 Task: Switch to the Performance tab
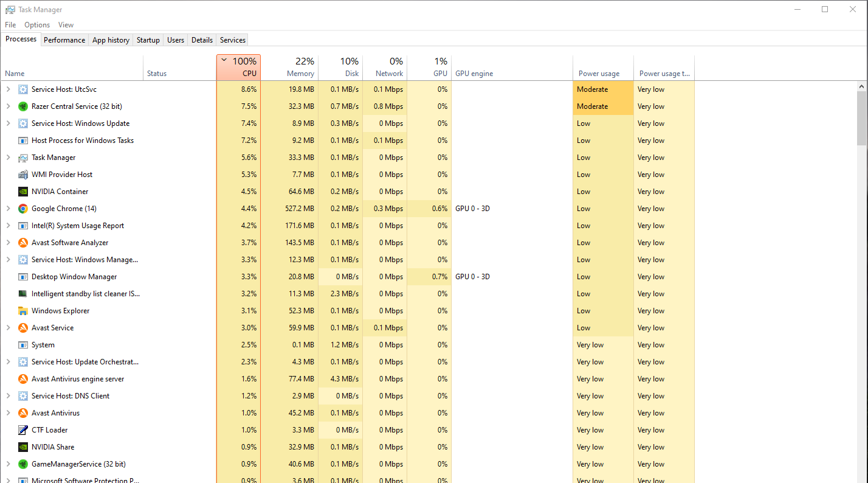click(64, 40)
